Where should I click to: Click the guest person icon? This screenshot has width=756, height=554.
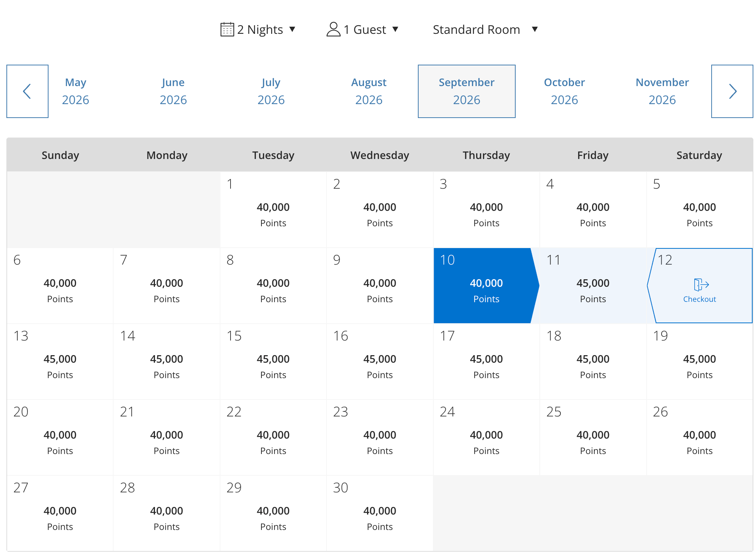pos(333,29)
